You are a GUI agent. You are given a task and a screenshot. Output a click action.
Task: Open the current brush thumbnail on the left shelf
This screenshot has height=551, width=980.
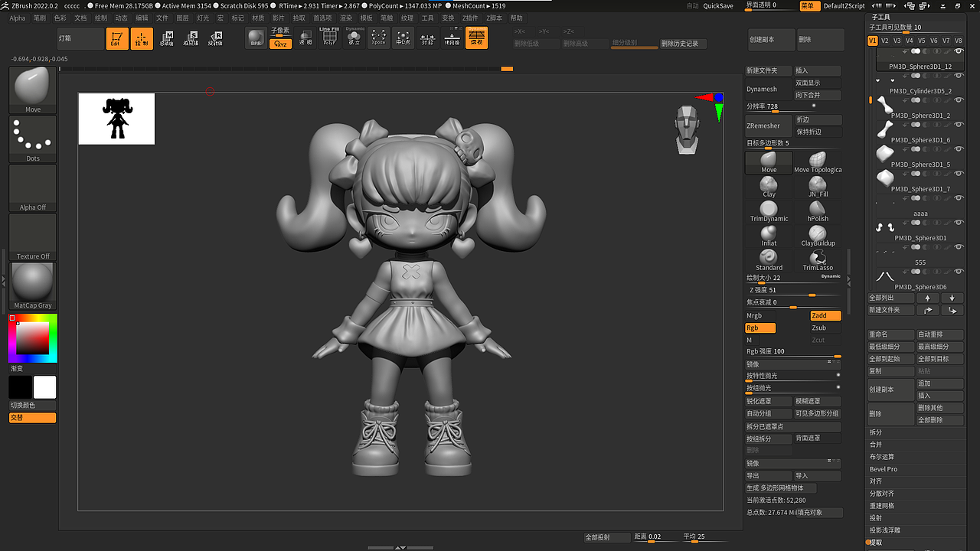pos(33,90)
